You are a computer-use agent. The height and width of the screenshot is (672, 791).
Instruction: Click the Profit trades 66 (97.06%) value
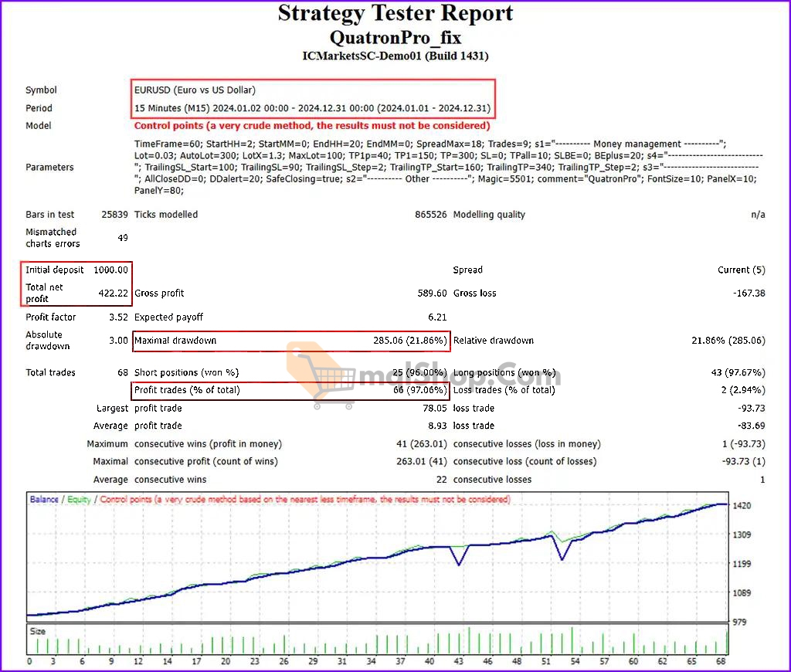click(x=419, y=391)
